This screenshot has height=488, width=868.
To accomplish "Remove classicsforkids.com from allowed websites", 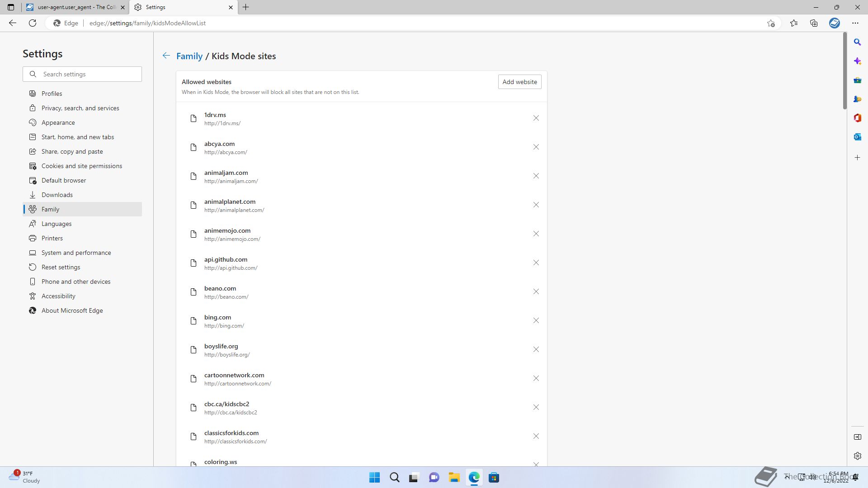I will coord(536,436).
